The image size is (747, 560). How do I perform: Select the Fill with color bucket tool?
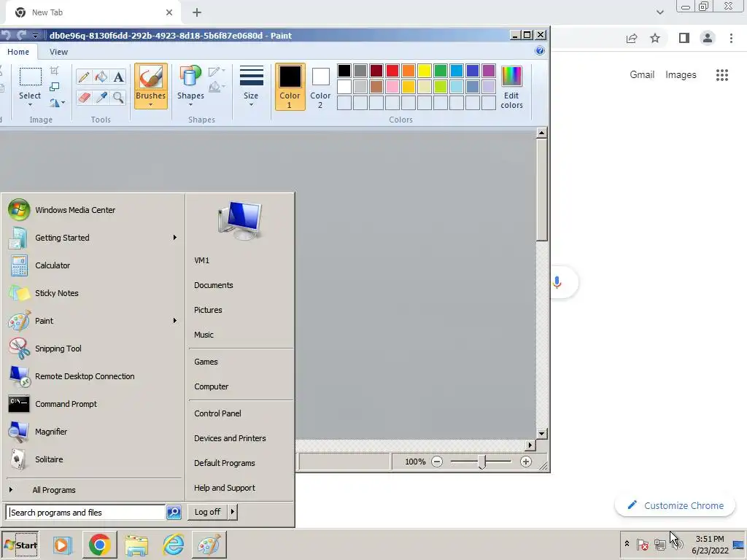(x=101, y=77)
